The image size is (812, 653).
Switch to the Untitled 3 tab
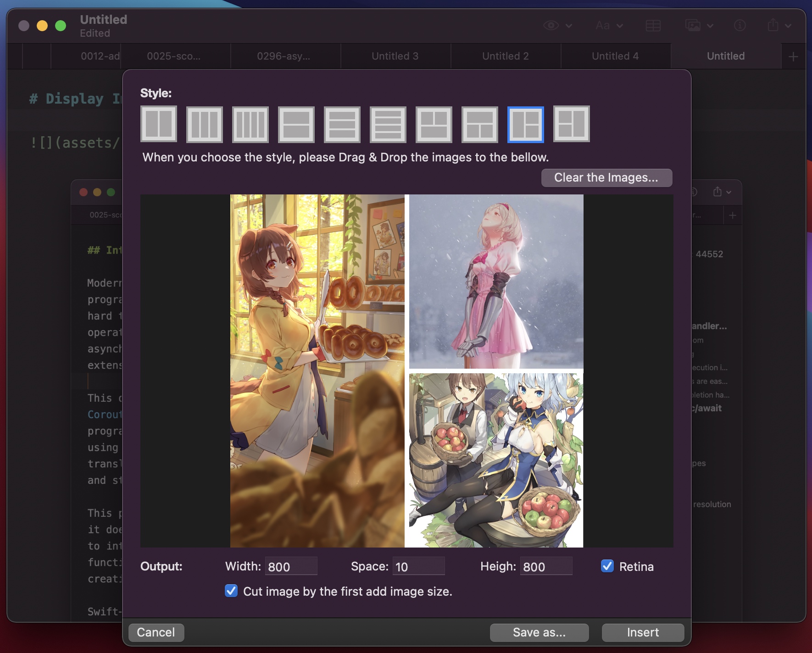pos(395,56)
